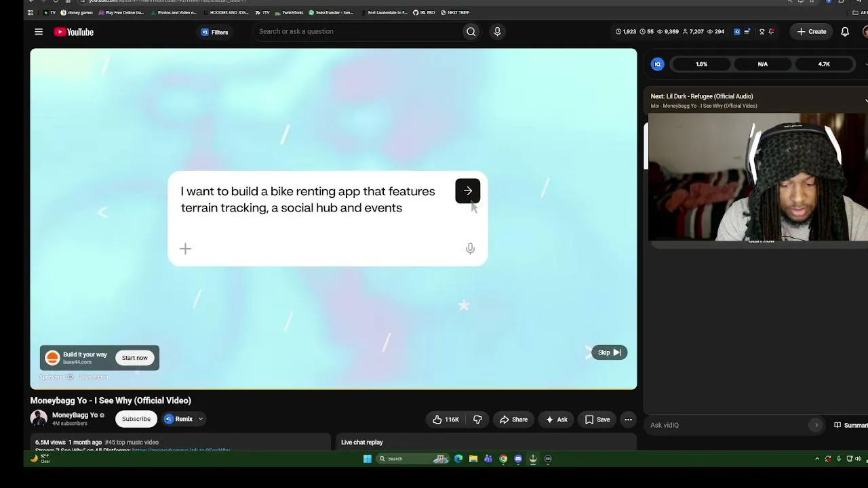Click the Create button
Screen dimensions: 868x488
(811, 32)
